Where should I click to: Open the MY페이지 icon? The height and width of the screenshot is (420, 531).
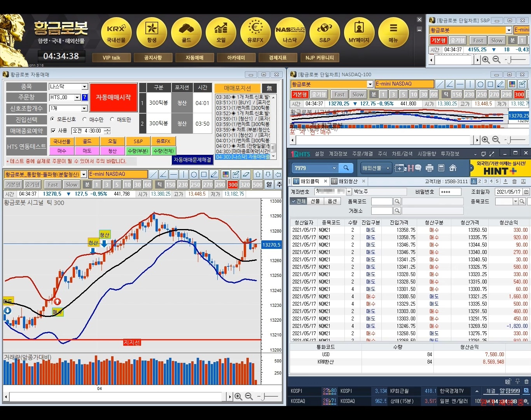tap(359, 32)
